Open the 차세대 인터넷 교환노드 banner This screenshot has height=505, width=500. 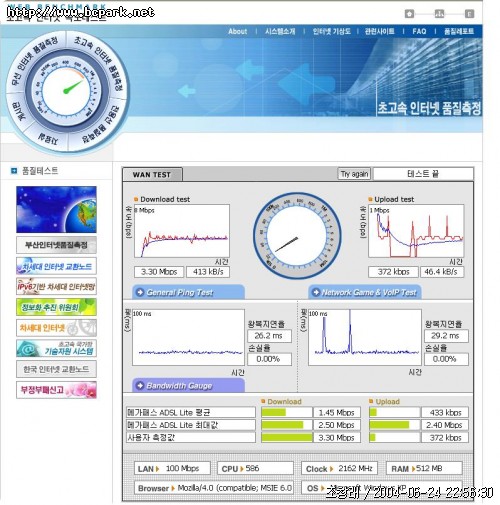(56, 266)
